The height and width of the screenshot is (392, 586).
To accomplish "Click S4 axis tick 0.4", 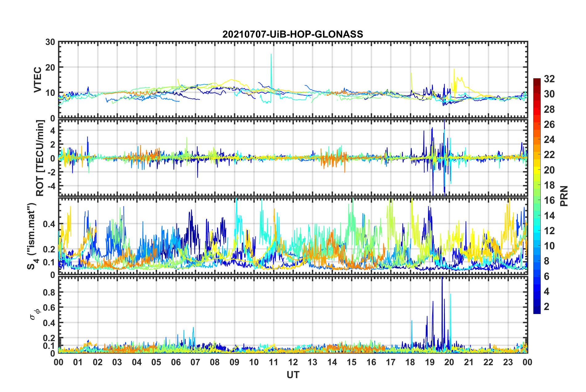I will pyautogui.click(x=49, y=224).
